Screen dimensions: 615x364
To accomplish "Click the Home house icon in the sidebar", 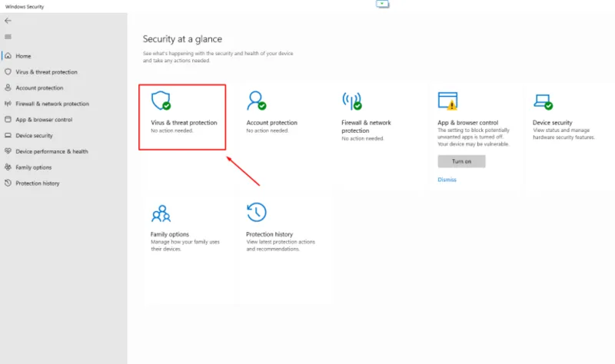I will pos(8,55).
